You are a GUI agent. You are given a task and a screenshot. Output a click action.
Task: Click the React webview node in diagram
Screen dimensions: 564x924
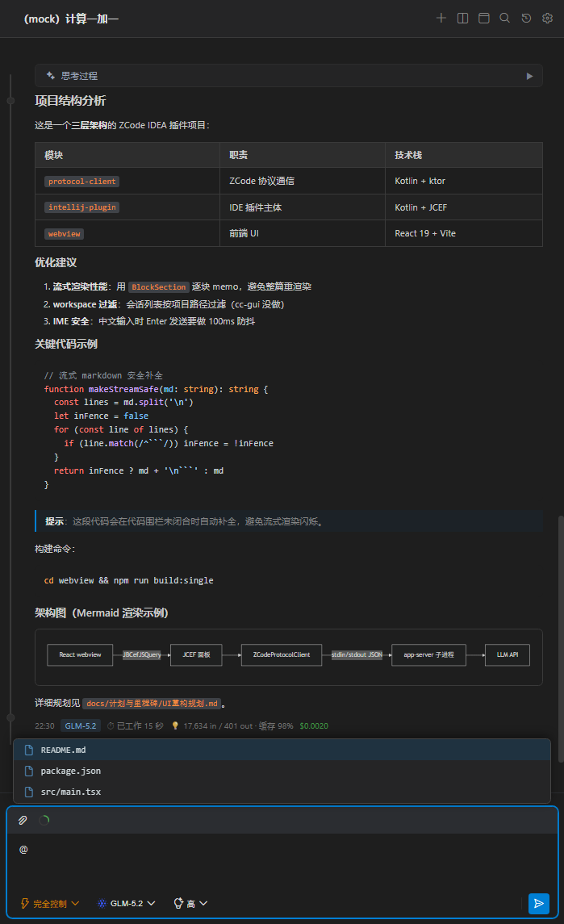[80, 654]
